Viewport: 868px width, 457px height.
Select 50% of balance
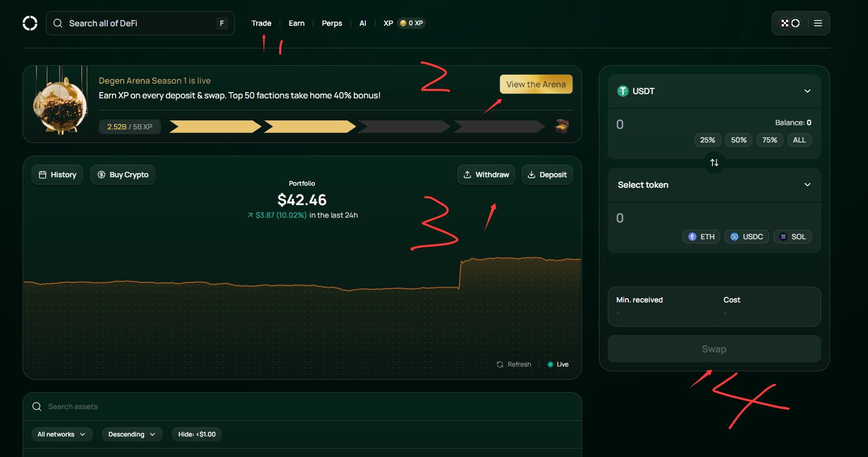(x=739, y=140)
